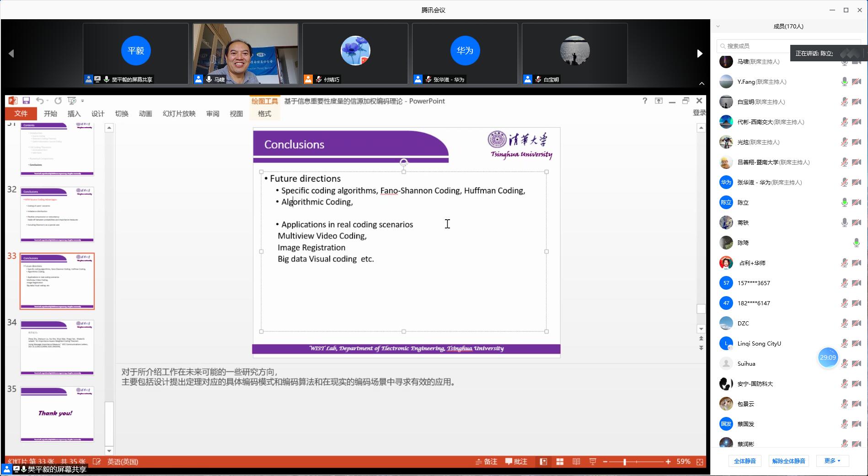Click the zoom slider handle in status bar
The width and height of the screenshot is (868, 476).
point(625,462)
